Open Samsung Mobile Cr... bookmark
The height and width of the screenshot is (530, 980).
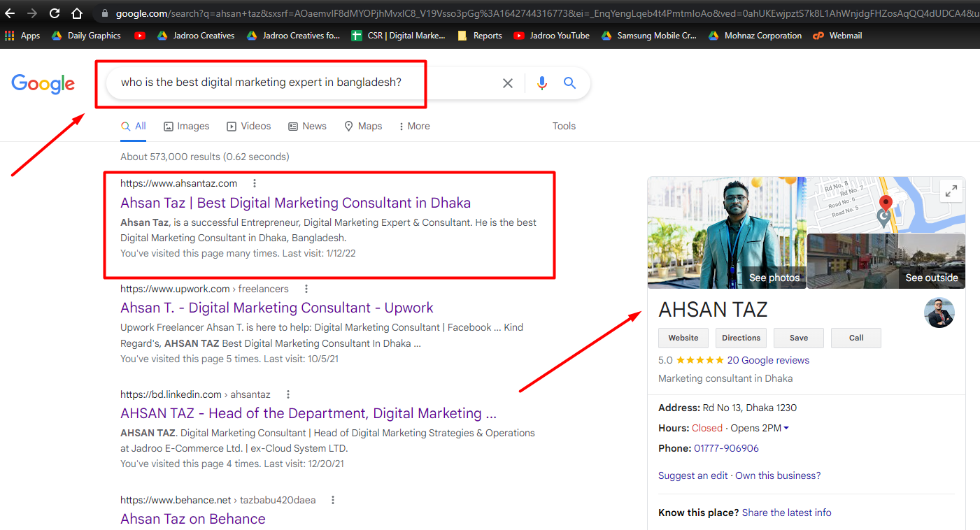coord(648,36)
